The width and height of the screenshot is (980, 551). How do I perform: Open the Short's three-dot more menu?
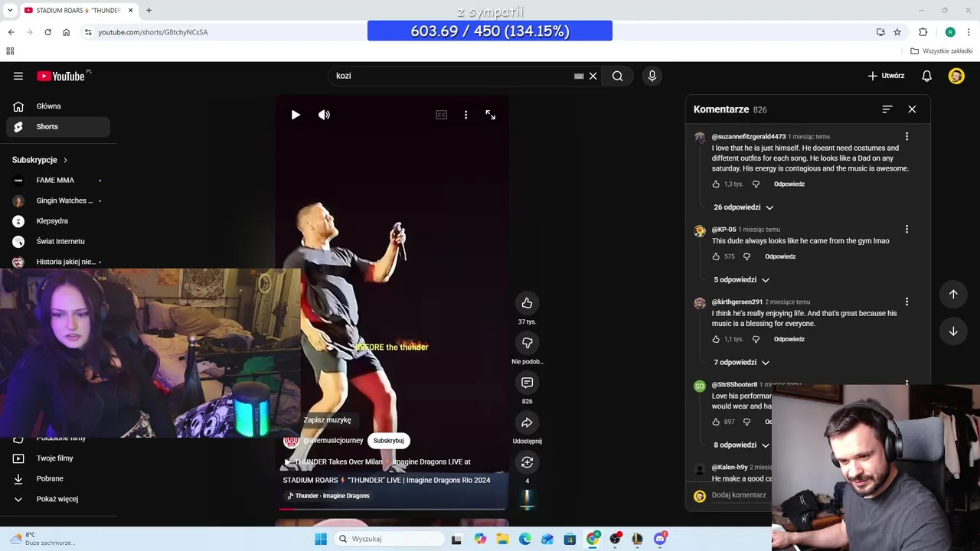coord(465,115)
